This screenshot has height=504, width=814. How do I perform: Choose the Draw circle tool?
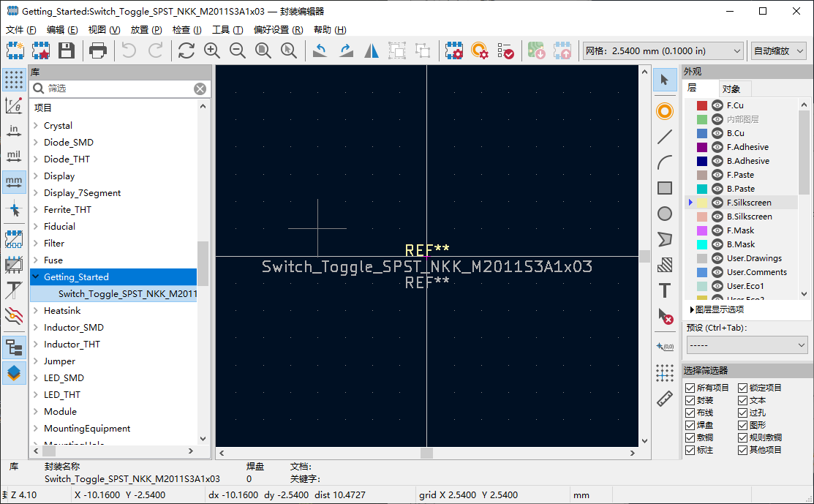coord(665,214)
